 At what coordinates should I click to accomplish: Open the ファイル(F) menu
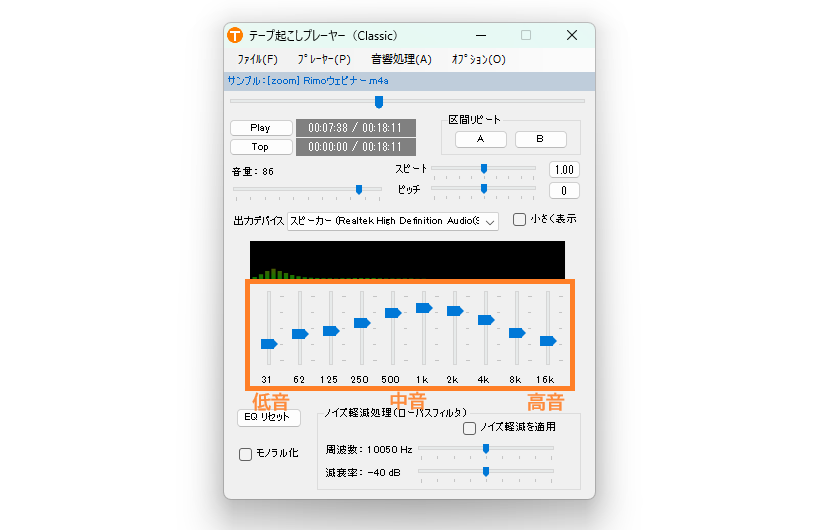tap(257, 59)
